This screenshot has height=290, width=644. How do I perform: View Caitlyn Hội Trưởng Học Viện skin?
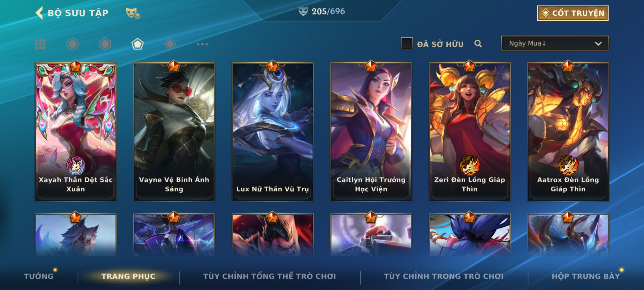click(371, 132)
